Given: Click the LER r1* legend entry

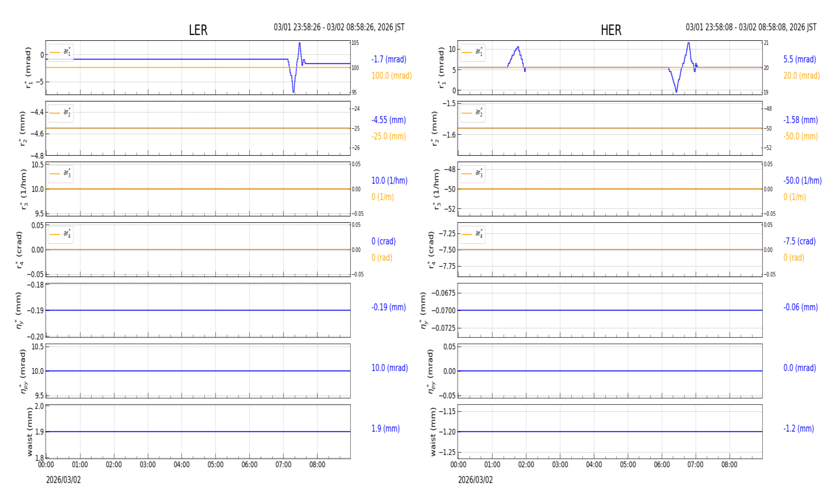Looking at the screenshot, I should coord(61,52).
